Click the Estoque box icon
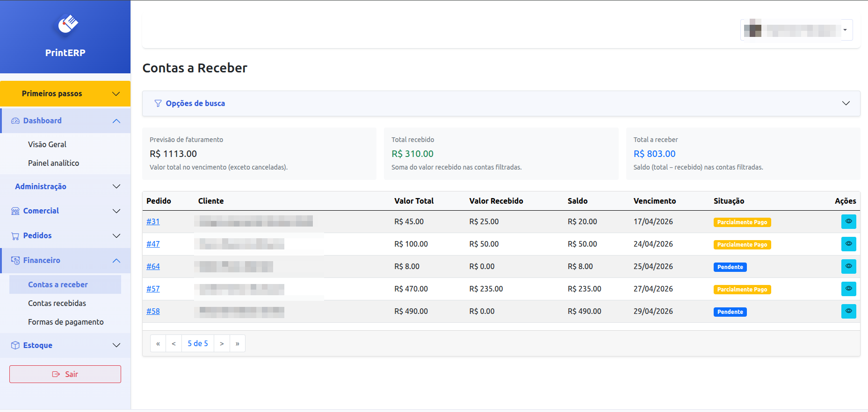Image resolution: width=868 pixels, height=412 pixels. pyautogui.click(x=15, y=346)
